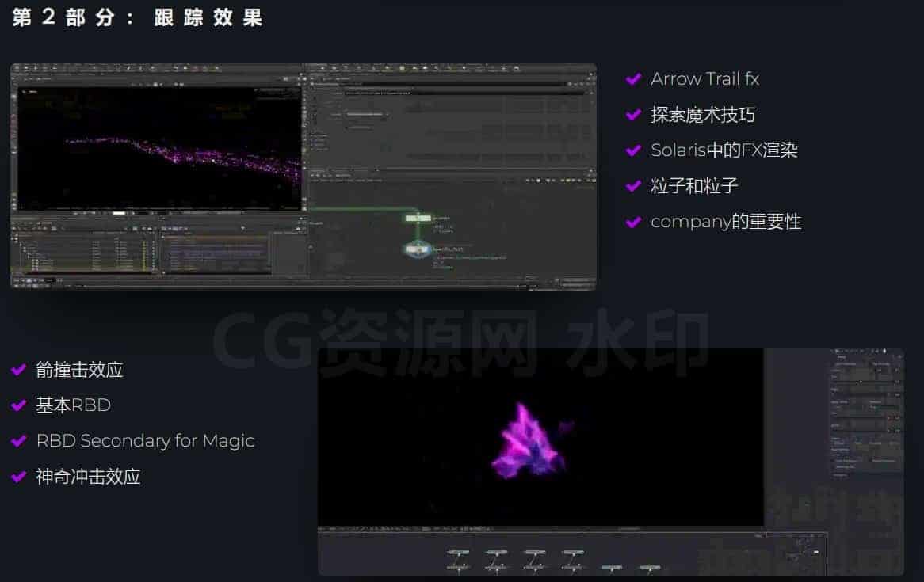This screenshot has height=582, width=924.
Task: Select the RBD Secondary for Magic item
Action: [145, 440]
